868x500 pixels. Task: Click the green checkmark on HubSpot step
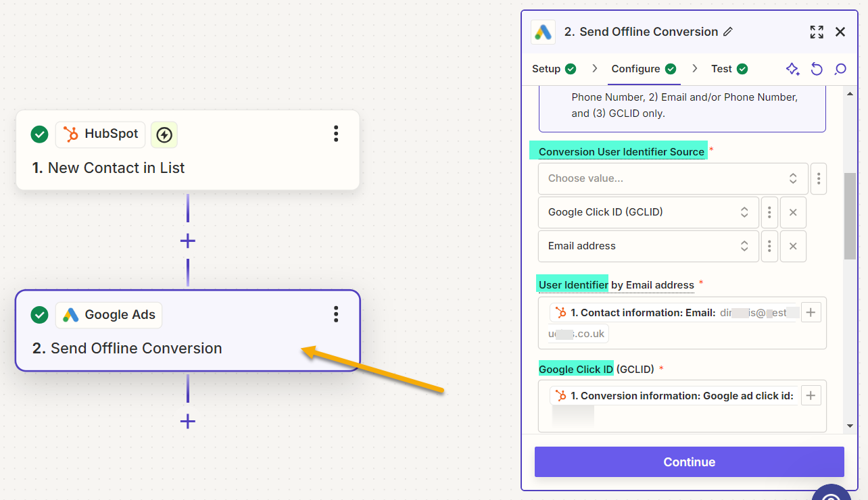click(40, 134)
